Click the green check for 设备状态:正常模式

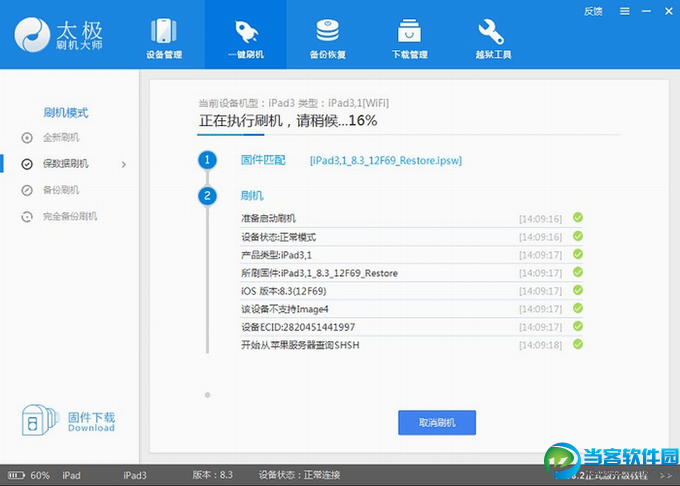(578, 236)
